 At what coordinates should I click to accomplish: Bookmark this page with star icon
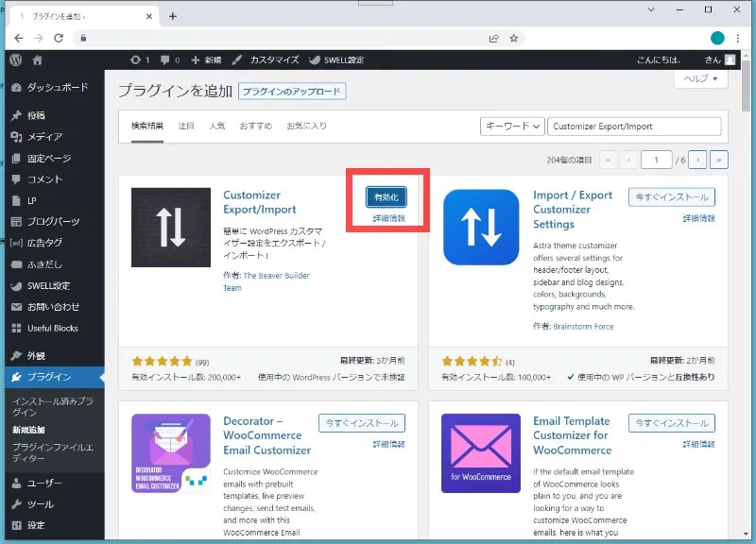(x=514, y=38)
